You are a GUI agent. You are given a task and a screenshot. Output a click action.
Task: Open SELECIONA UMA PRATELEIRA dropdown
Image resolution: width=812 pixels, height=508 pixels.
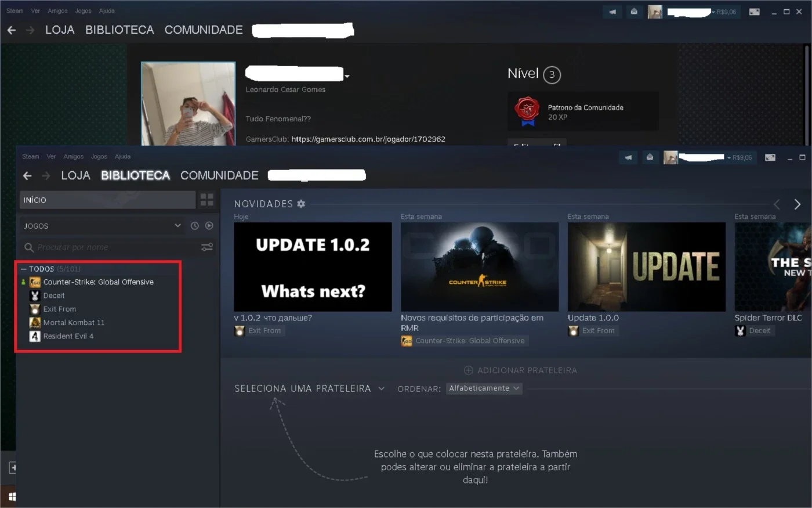coord(310,389)
